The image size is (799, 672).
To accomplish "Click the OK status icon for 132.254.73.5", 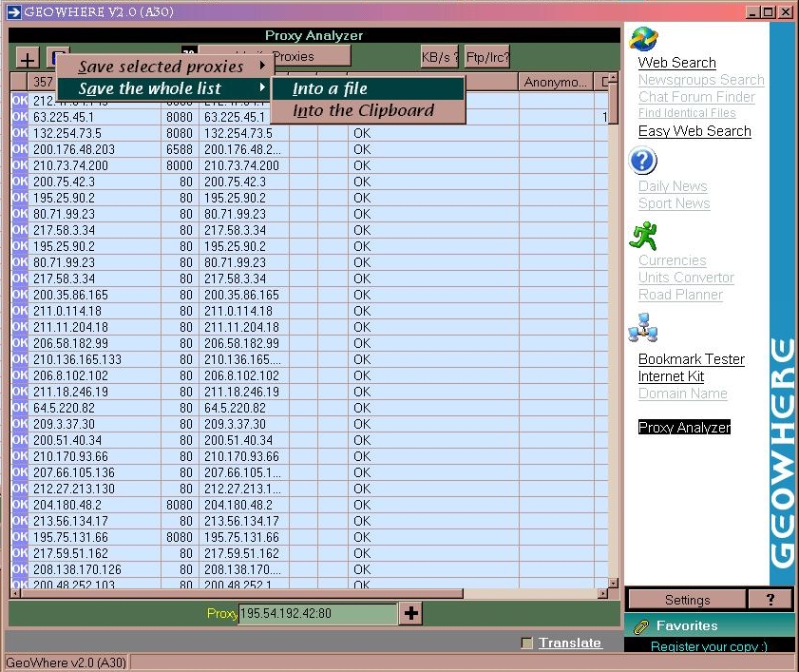I will coord(19,133).
